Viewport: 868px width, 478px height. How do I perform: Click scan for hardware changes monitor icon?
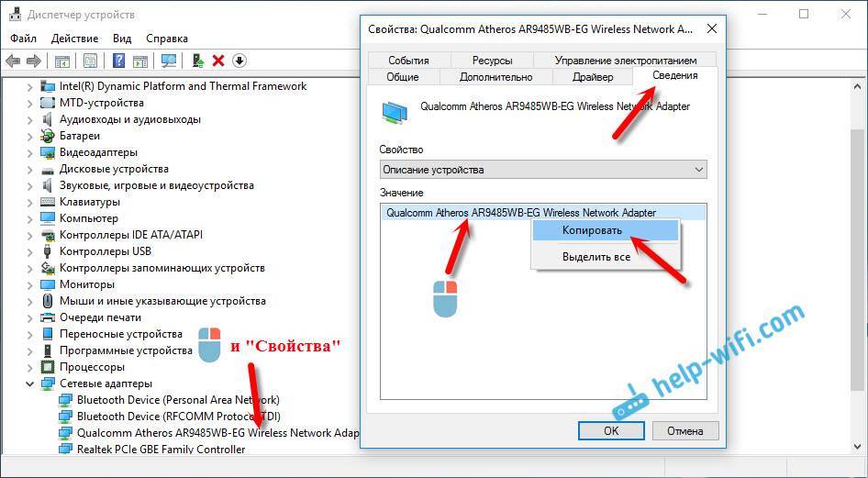[x=168, y=61]
